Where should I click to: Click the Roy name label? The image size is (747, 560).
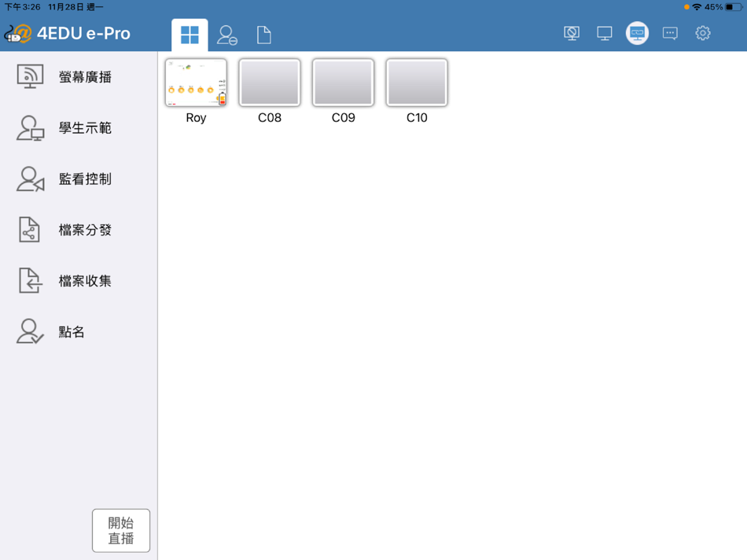(x=196, y=118)
